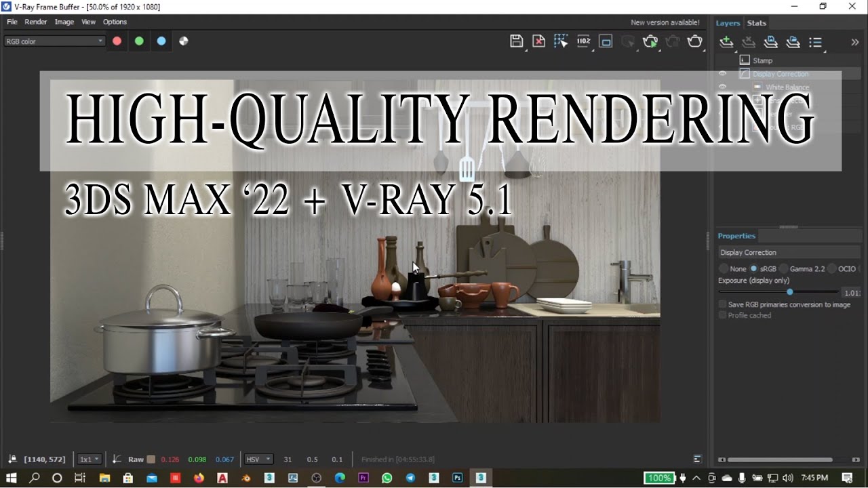Click the New version available link
868x488 pixels.
pyautogui.click(x=665, y=22)
